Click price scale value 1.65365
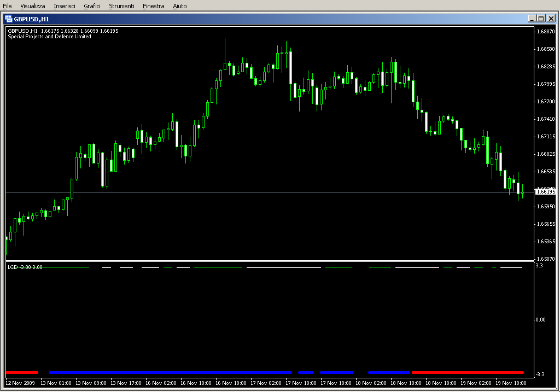Image resolution: width=560 pixels, height=392 pixels. point(546,241)
